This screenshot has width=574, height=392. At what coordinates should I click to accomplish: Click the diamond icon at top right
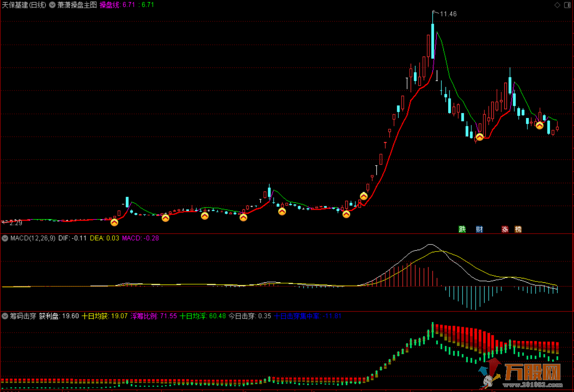click(557, 5)
